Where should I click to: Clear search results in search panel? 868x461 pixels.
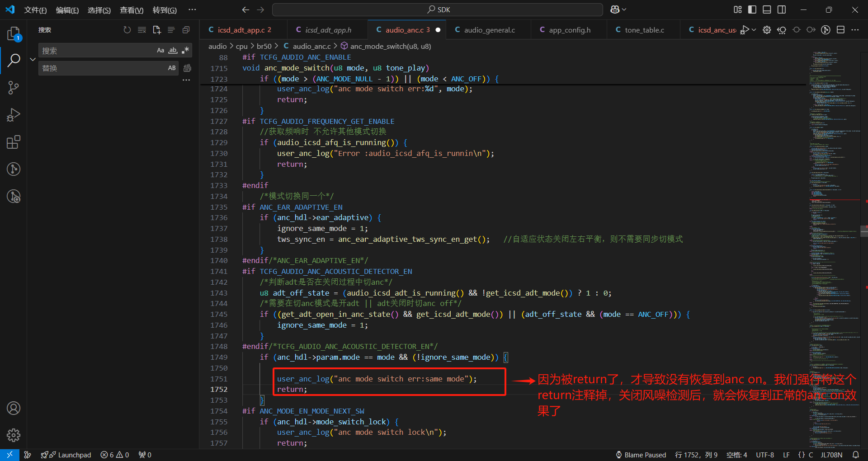pyautogui.click(x=142, y=30)
